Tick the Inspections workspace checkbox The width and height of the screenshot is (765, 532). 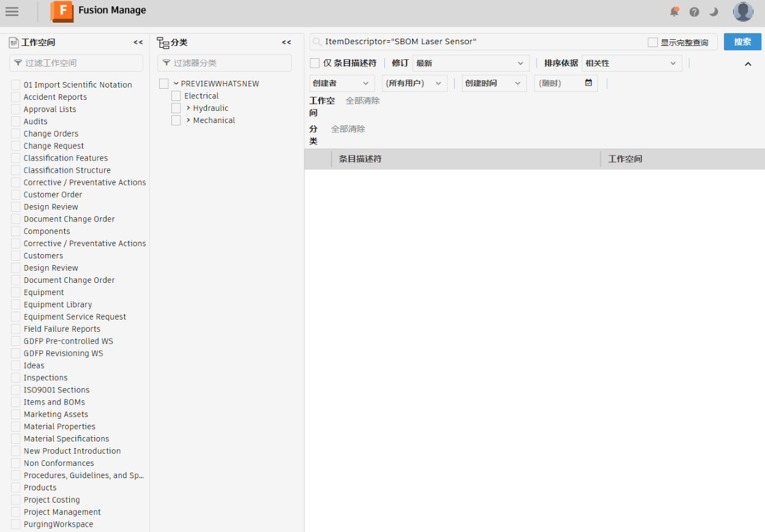coord(16,378)
